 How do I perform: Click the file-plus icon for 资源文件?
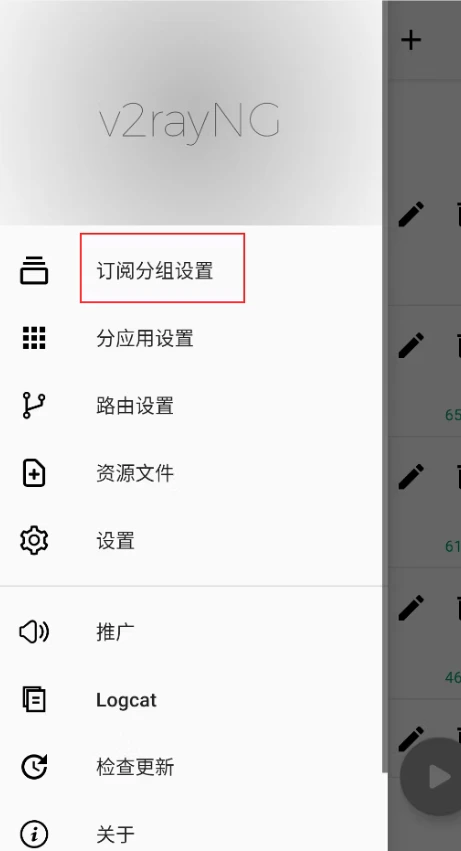point(34,473)
